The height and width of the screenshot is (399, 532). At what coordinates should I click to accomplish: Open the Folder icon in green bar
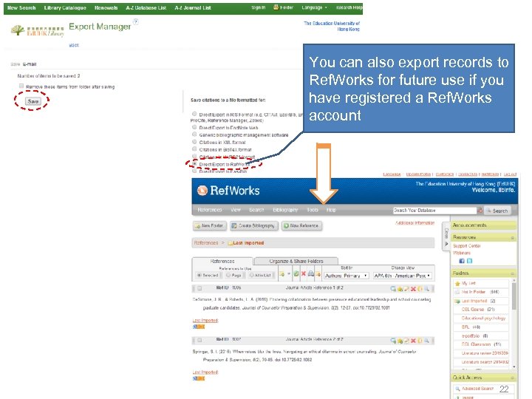point(276,7)
